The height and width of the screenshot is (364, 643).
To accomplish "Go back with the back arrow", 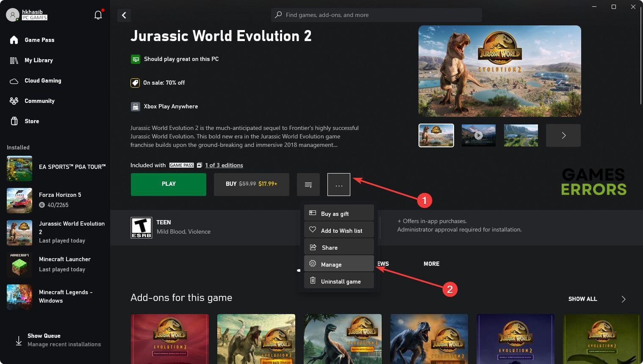I will coord(124,15).
